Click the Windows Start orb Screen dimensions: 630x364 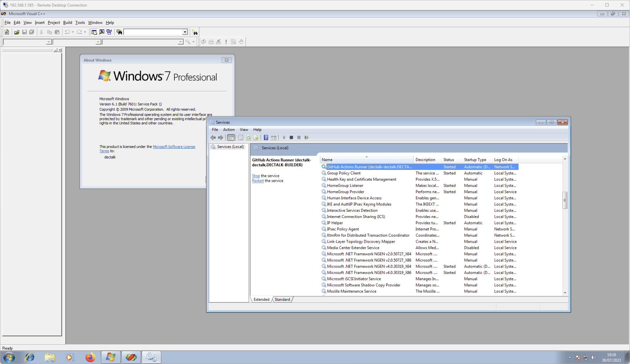(9, 357)
